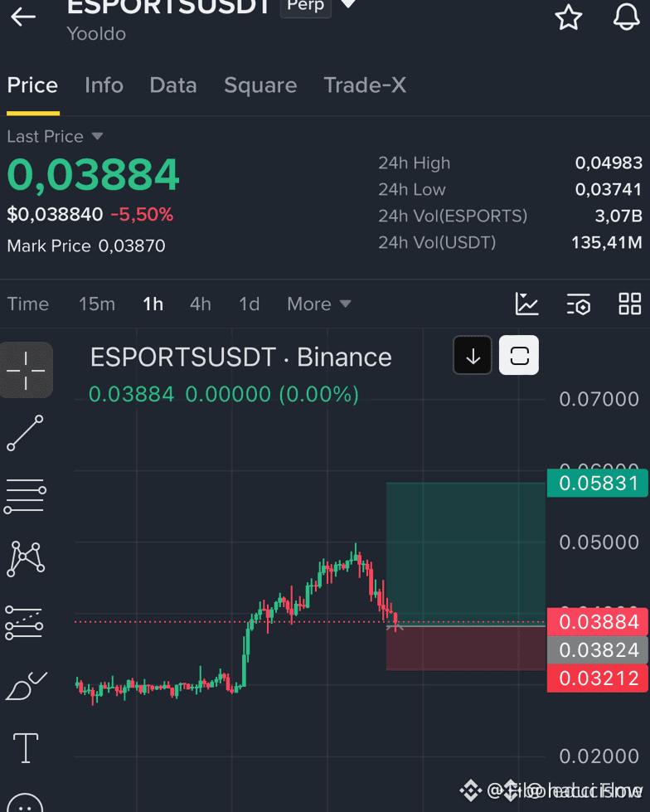This screenshot has height=812, width=650.
Task: Open price alert bell icon
Action: tap(626, 17)
